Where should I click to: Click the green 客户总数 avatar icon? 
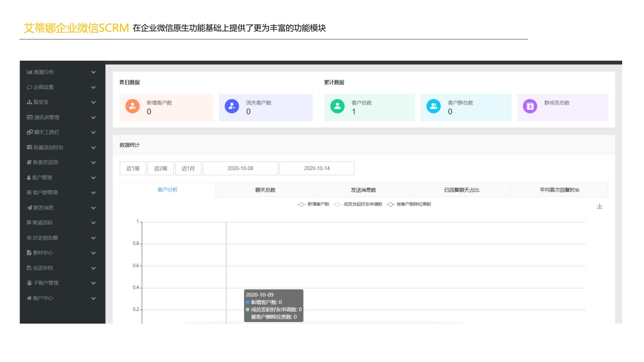[x=337, y=106]
